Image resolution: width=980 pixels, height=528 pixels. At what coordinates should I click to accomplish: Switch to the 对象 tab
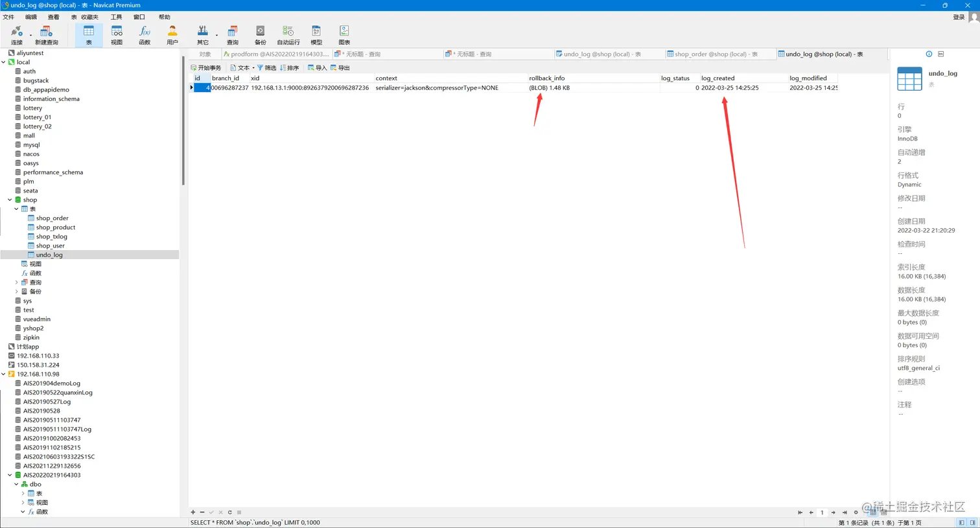pos(205,54)
